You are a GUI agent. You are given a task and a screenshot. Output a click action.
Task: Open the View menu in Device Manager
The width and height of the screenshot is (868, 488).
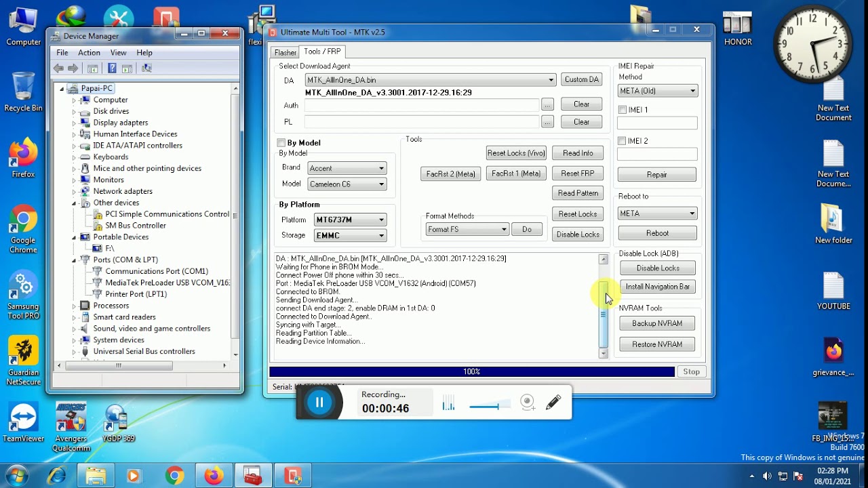[x=118, y=52]
